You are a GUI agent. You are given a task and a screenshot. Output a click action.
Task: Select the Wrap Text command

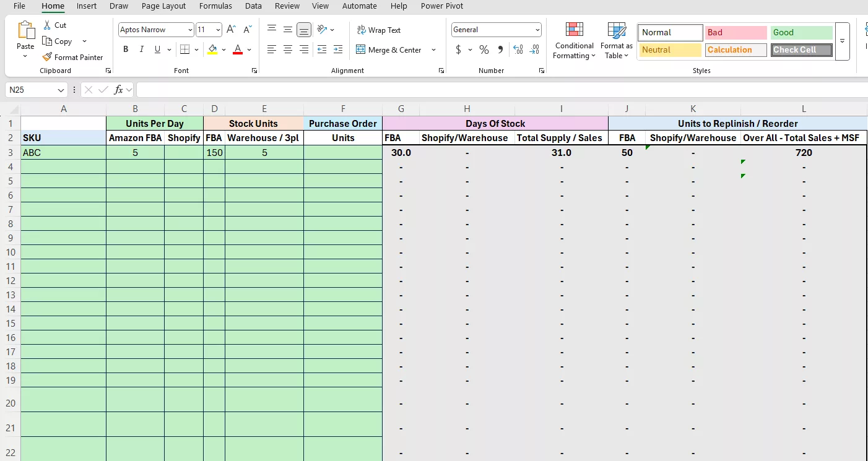click(378, 30)
